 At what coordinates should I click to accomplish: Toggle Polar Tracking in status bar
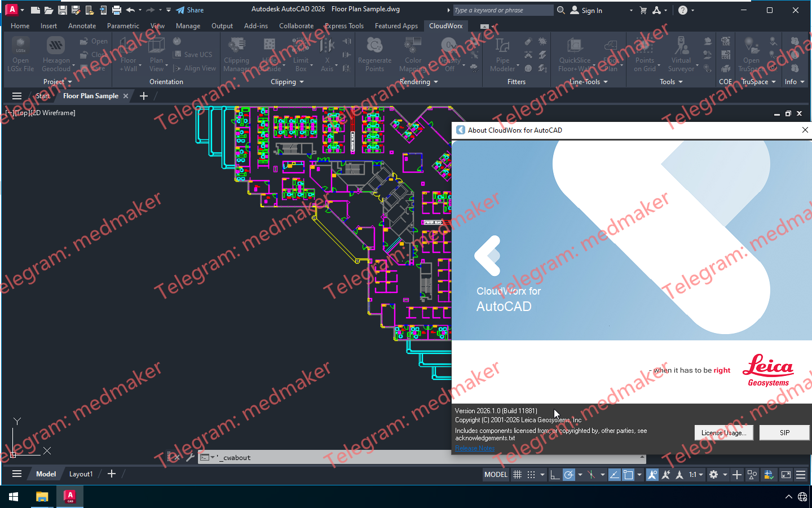(x=569, y=475)
